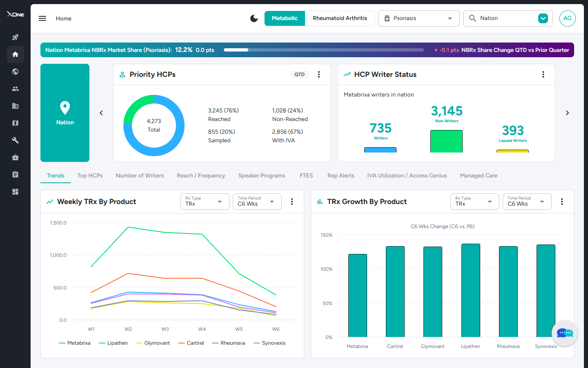The image size is (588, 368).
Task: Open the Psoriasis indication dropdown
Action: tap(419, 18)
